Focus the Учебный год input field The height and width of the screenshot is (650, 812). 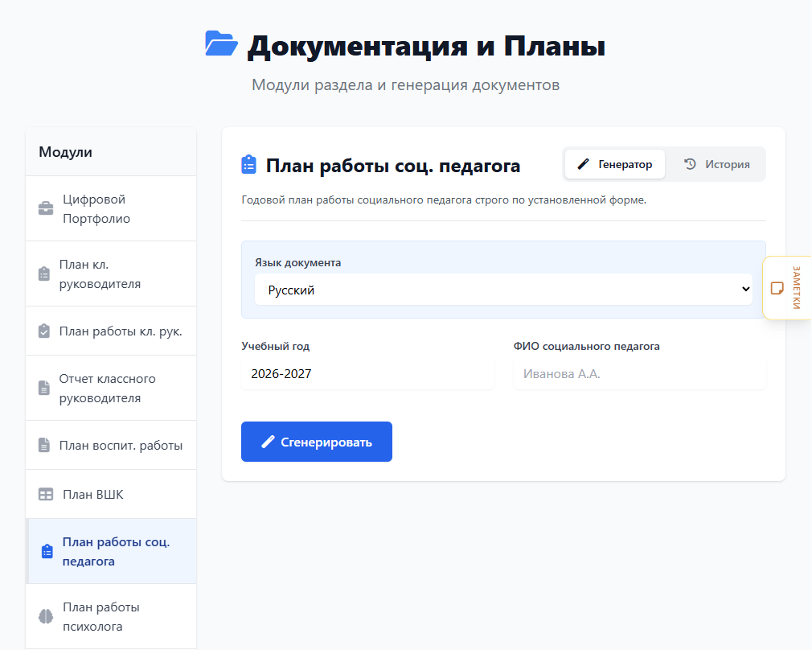[x=367, y=374]
